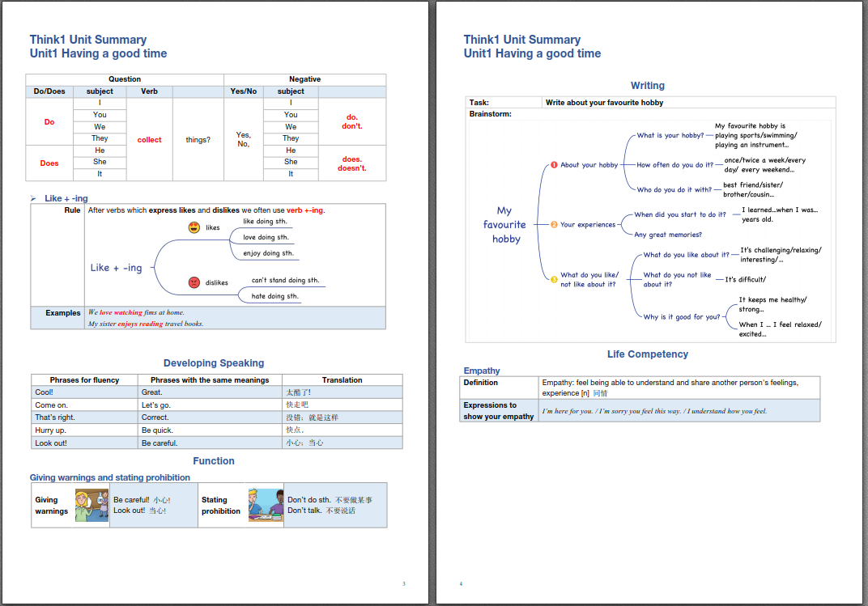
Task: Click the "My favourite hobby" mind map center
Action: (x=504, y=225)
